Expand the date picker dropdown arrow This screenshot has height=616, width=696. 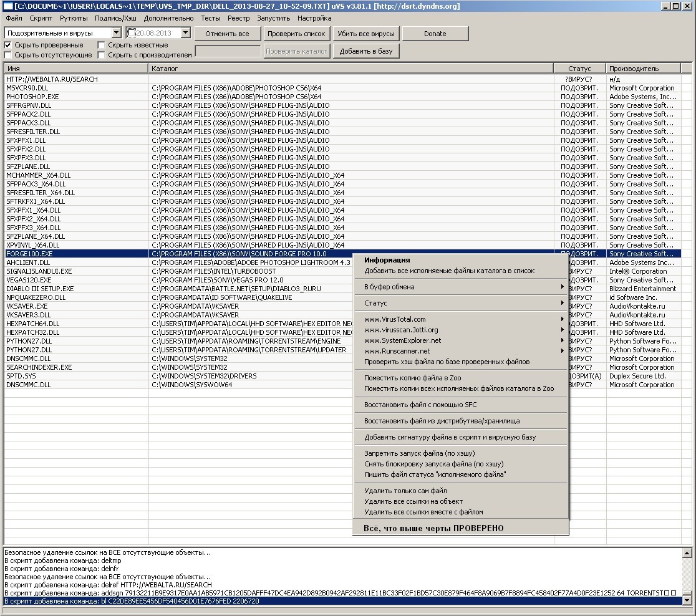[185, 33]
